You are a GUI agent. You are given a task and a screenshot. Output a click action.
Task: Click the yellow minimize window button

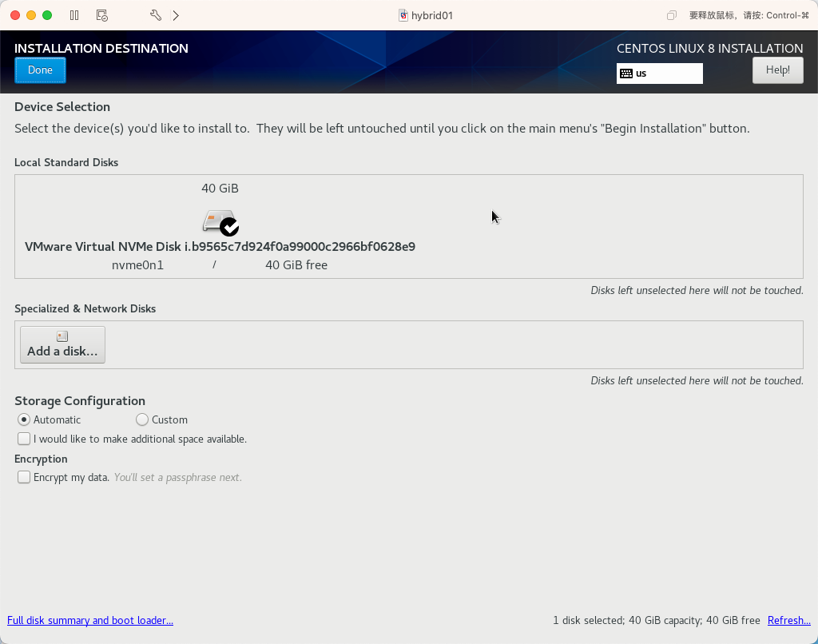31,15
